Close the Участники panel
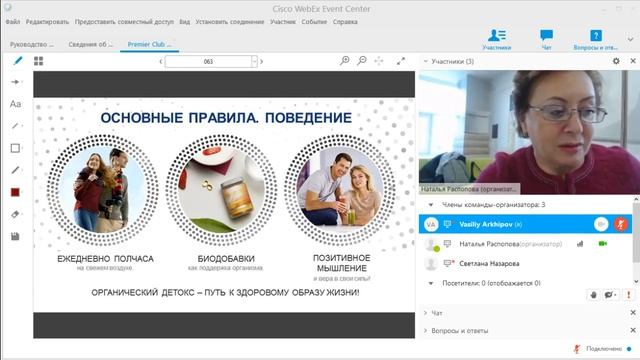Screen dimensions: 640x360 coord(633,61)
